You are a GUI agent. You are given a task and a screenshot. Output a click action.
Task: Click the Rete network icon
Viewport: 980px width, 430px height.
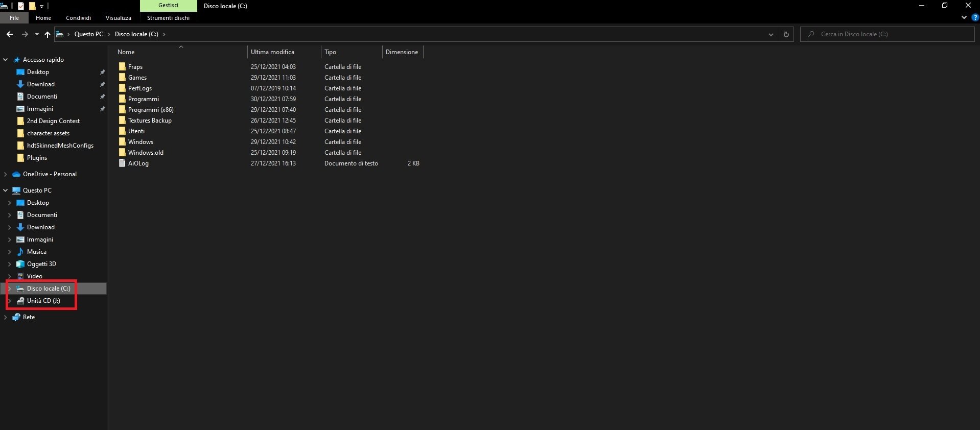point(16,317)
